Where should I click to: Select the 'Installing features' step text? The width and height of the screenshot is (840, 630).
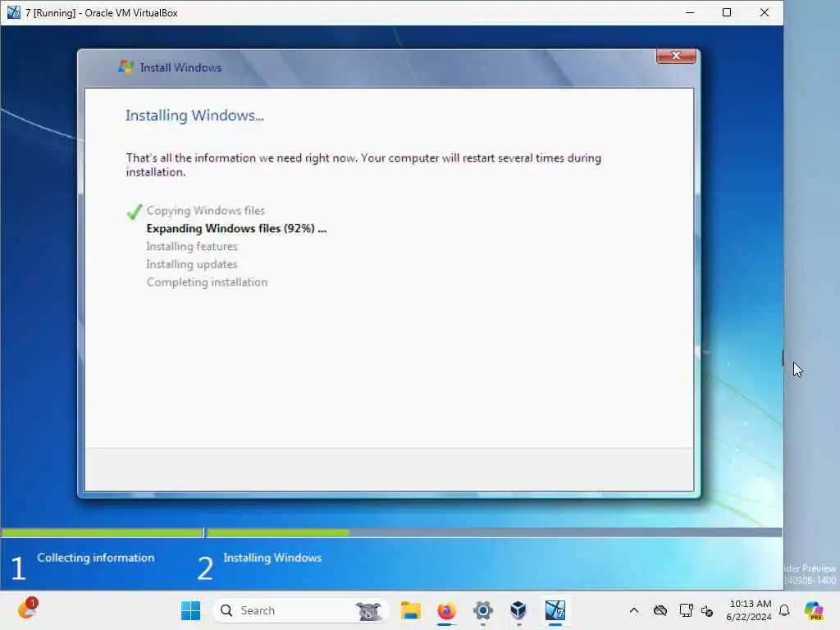pos(192,246)
